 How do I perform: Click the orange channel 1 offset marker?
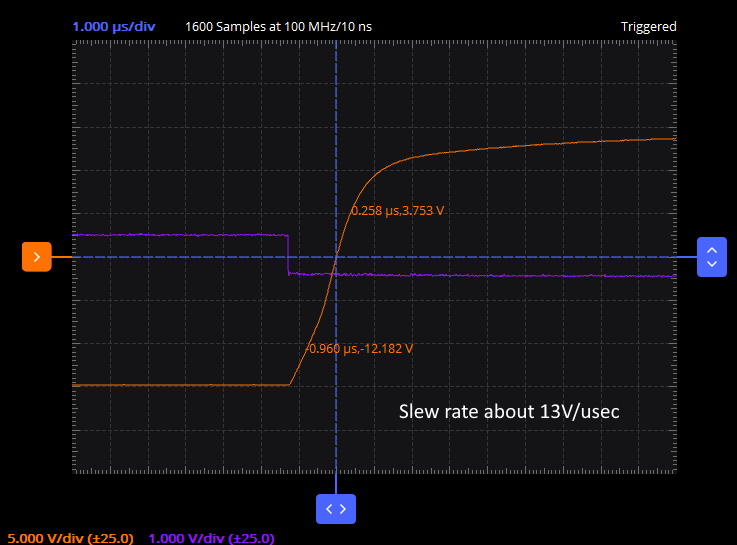point(37,257)
